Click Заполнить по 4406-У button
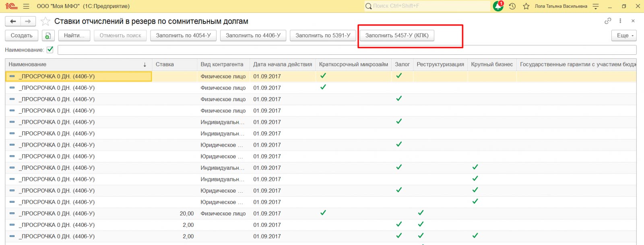 point(253,35)
